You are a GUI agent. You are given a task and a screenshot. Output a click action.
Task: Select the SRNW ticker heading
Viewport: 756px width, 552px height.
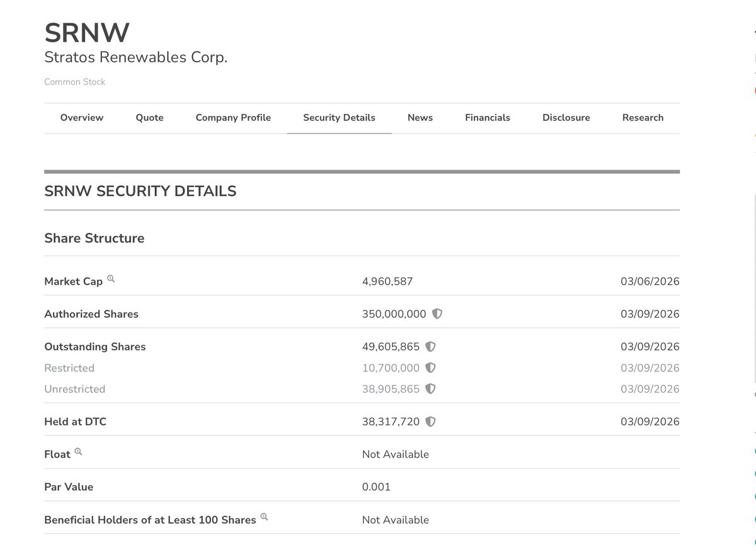87,33
